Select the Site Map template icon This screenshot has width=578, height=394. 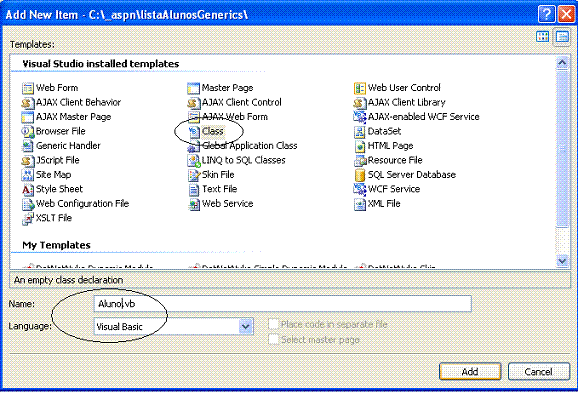[28, 175]
